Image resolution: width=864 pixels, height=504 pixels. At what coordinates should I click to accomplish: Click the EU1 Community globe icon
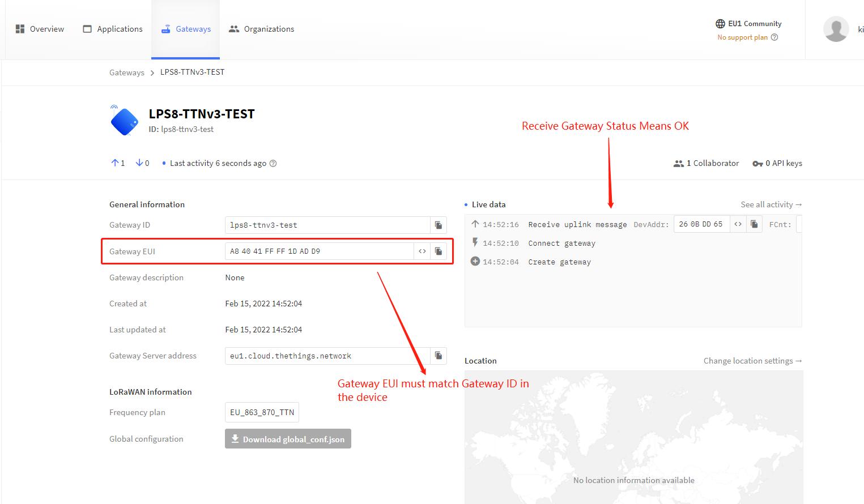coord(720,24)
